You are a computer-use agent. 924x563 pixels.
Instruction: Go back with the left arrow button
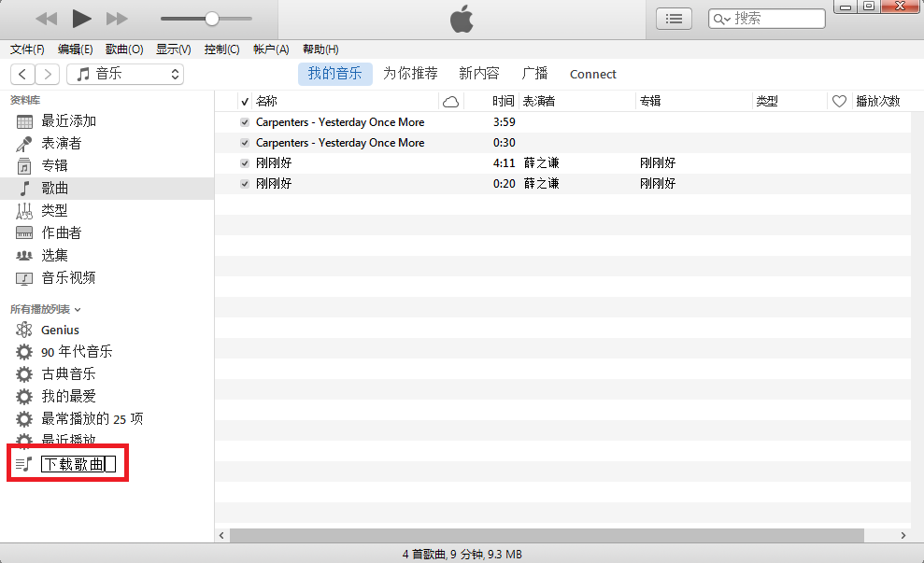pos(22,74)
